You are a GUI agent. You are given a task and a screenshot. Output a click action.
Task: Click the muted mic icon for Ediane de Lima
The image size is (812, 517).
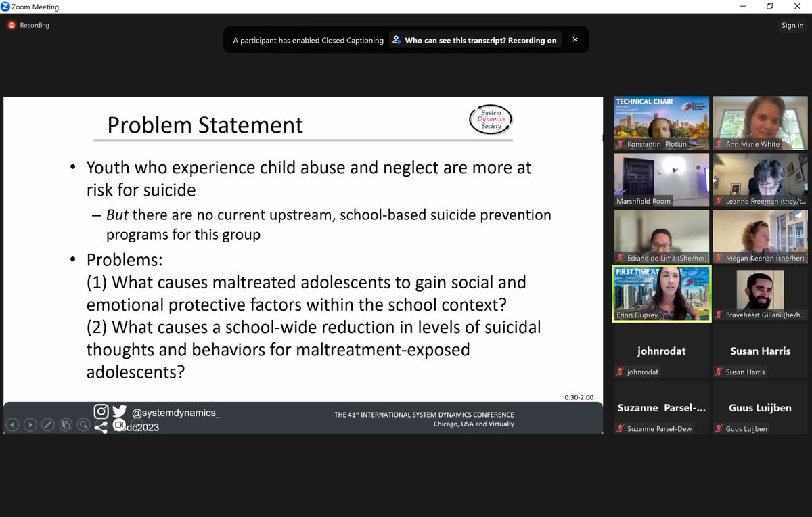click(x=620, y=258)
